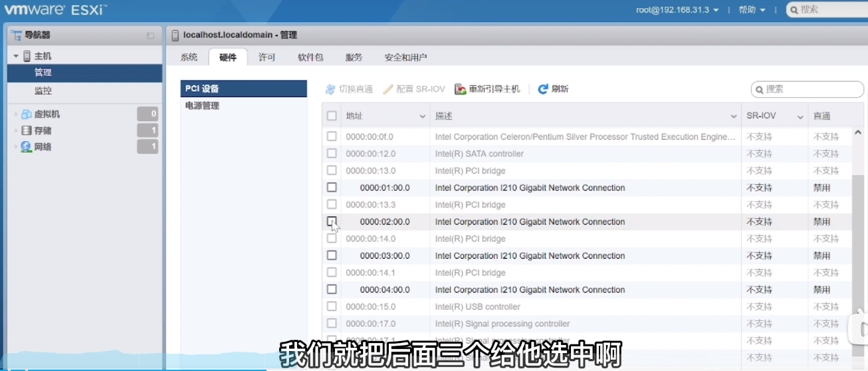Switch to the 系统 tab
This screenshot has height=371, width=868.
[x=189, y=57]
